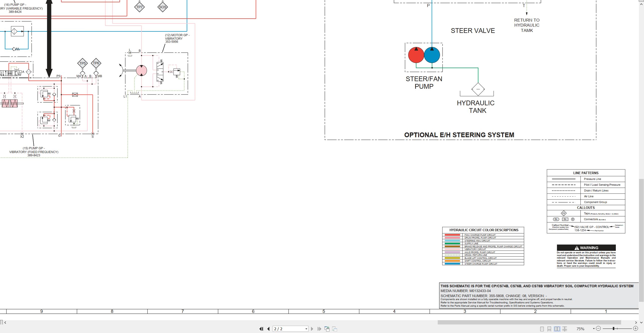Click the page number field showing 2 / 2

pos(289,329)
